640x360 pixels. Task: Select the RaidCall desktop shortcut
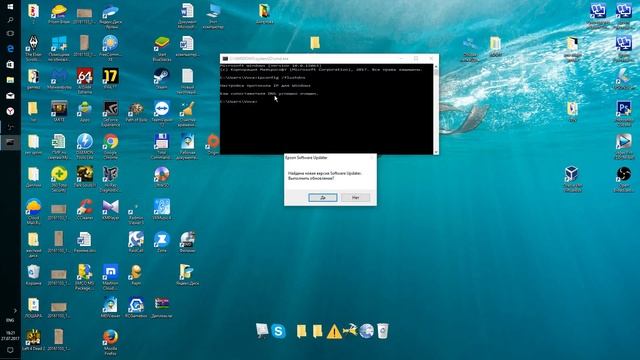[136, 242]
